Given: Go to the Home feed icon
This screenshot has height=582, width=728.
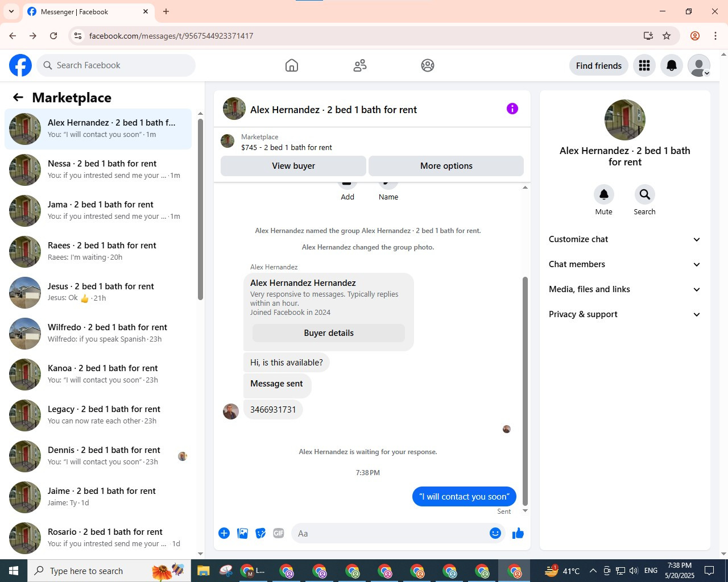Looking at the screenshot, I should click(x=292, y=65).
